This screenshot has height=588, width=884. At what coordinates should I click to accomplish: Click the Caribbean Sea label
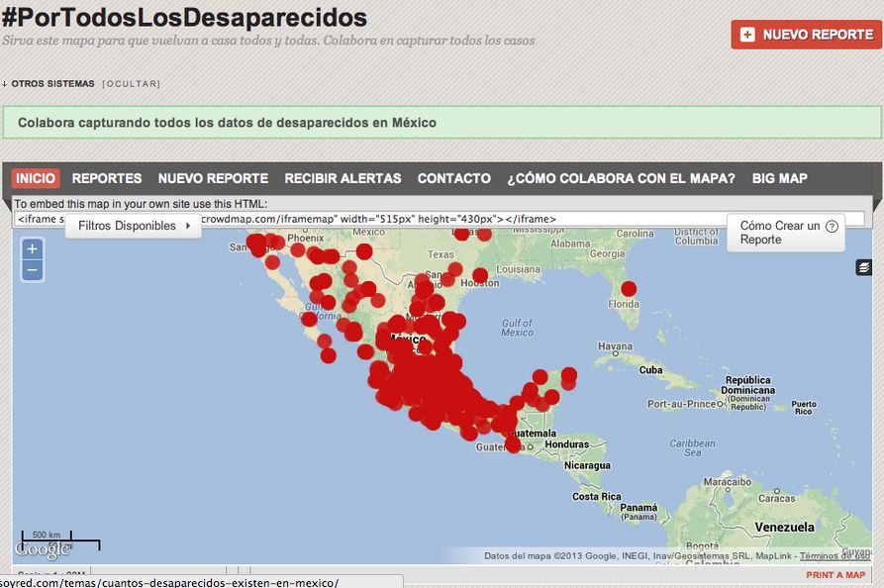(x=692, y=447)
